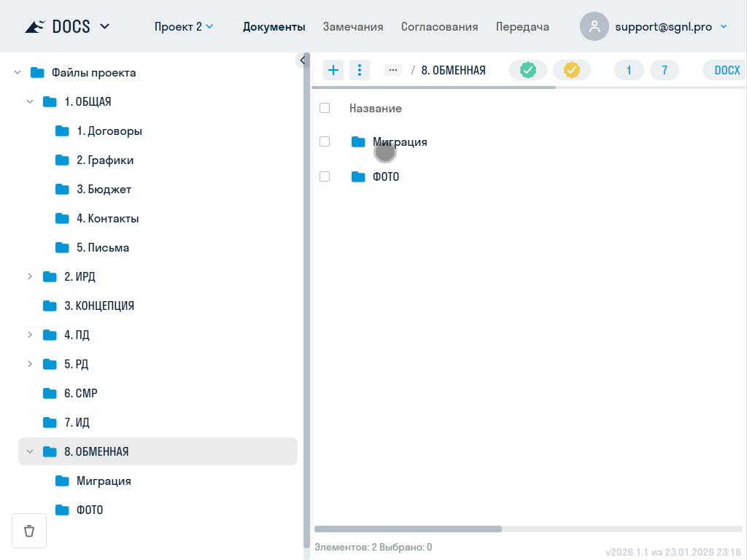Collapse the 1. ОБЩАЯ tree folder
This screenshot has height=560, width=747.
point(30,101)
